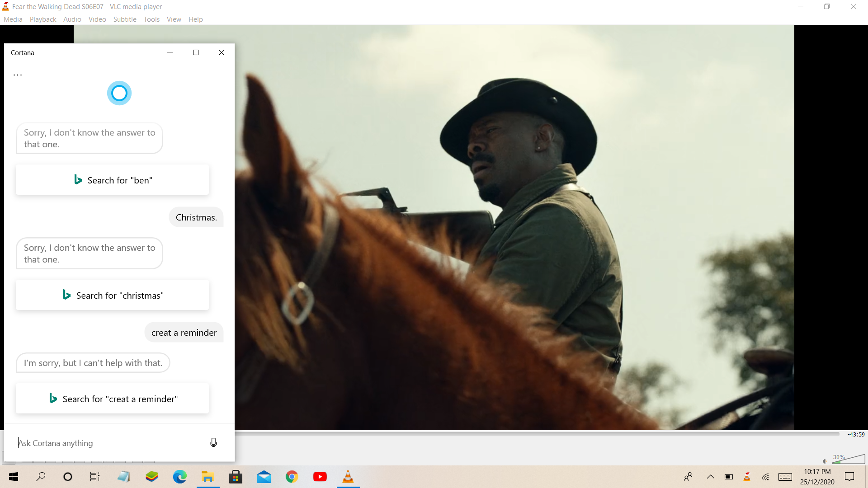The image size is (868, 488).
Task: Open the VLC Media menu
Action: click(x=13, y=19)
